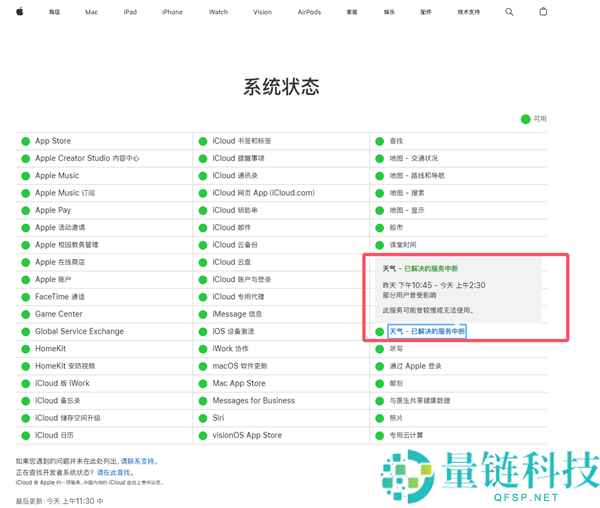
Task: Click the status dot beside HomeKit
Action: pyautogui.click(x=26, y=349)
